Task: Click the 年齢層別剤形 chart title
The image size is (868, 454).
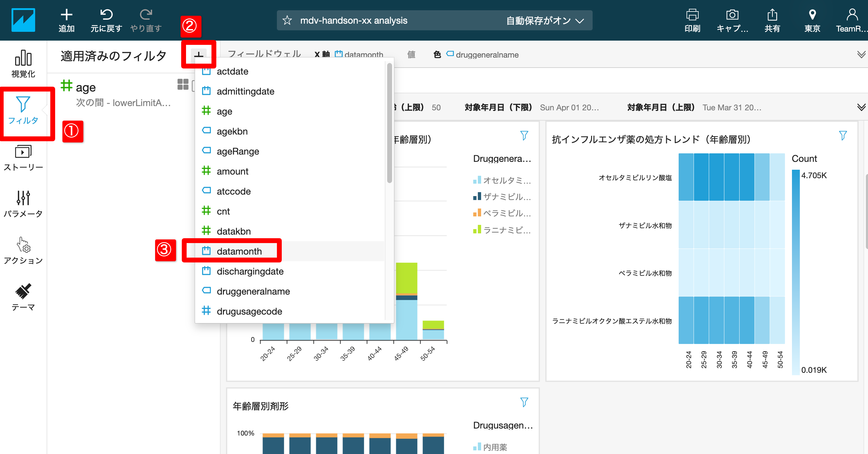Action: click(x=261, y=406)
